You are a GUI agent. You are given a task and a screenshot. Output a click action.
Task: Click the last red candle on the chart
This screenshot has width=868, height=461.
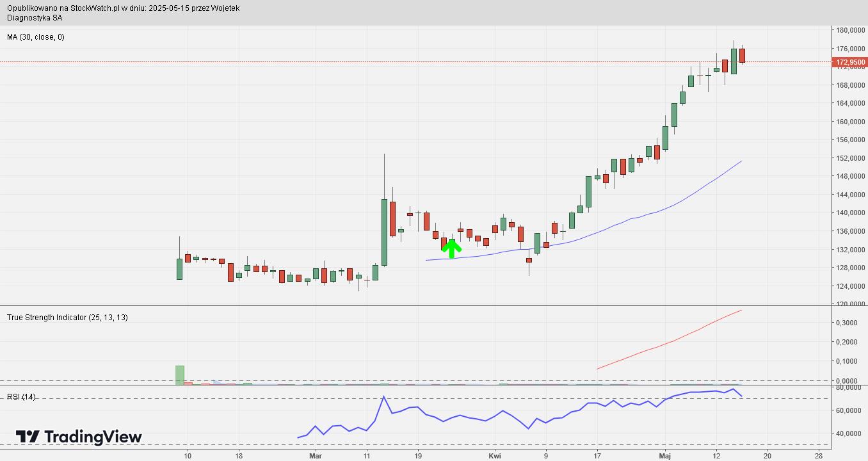click(x=742, y=55)
